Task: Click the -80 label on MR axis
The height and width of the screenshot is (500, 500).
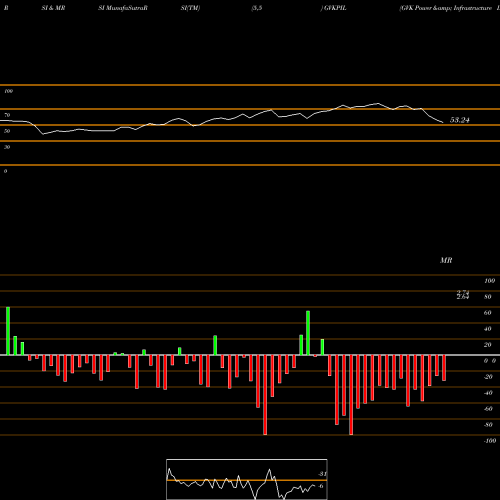Action: click(x=488, y=425)
